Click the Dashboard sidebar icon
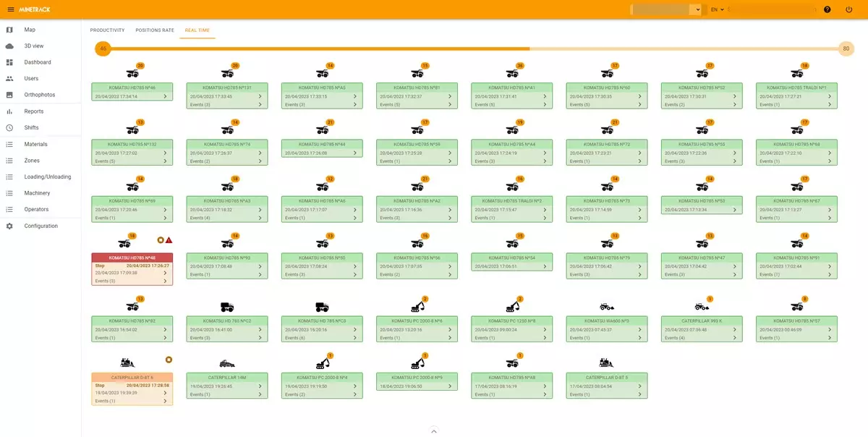Image resolution: width=868 pixels, height=437 pixels. coord(9,62)
